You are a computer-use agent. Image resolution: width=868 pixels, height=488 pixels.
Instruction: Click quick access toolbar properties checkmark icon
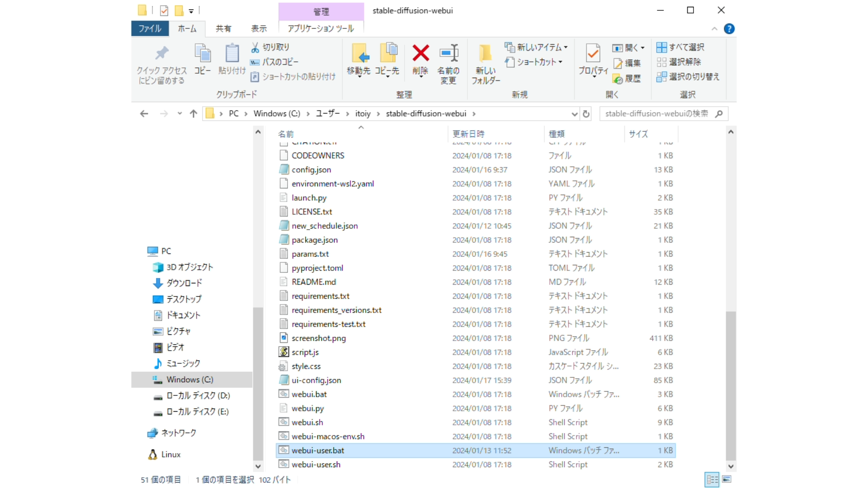click(164, 10)
